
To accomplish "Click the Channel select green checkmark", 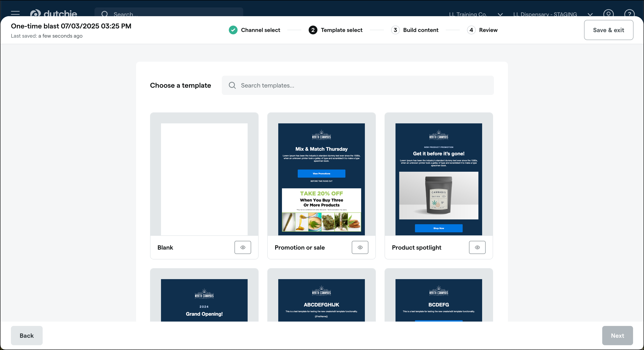I will 233,30.
